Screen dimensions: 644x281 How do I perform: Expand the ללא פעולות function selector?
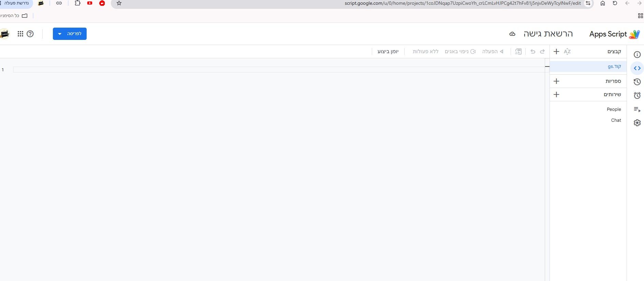pyautogui.click(x=425, y=51)
